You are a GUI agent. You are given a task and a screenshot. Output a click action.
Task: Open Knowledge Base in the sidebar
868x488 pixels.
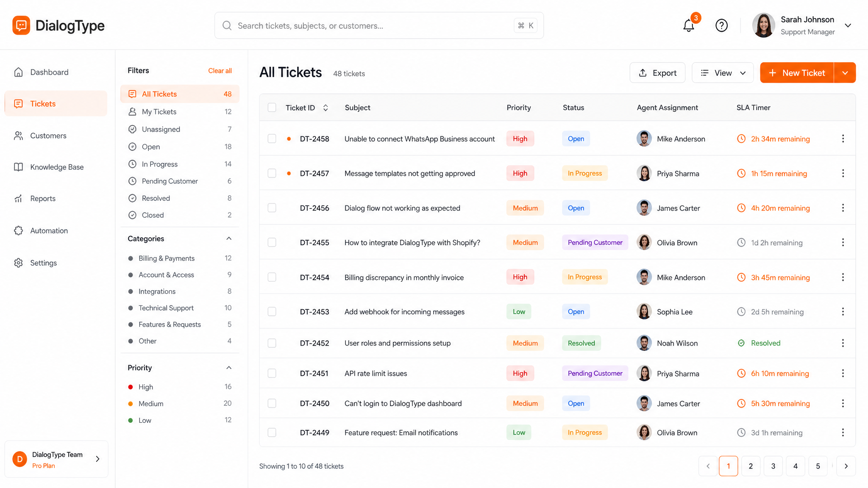pos(56,167)
